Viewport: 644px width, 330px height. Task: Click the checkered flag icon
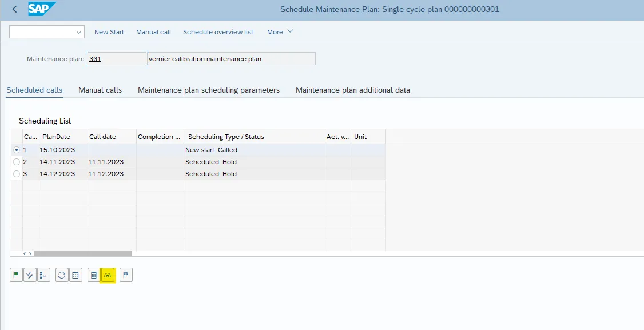click(126, 275)
